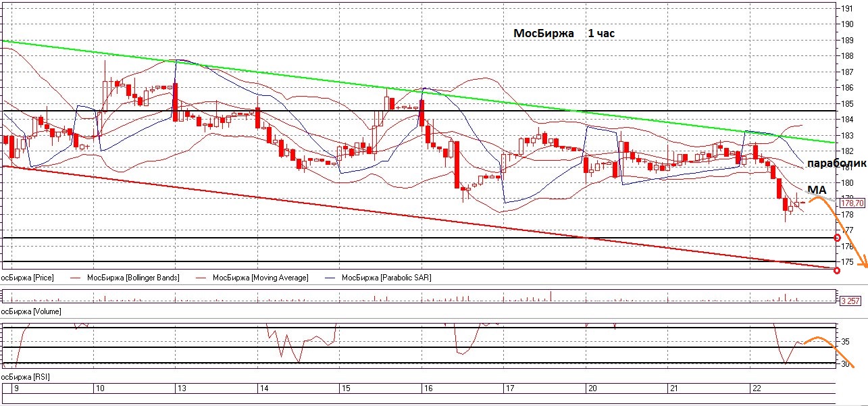The width and height of the screenshot is (868, 406).
Task: Click the 182 price axis label
Action: (848, 151)
